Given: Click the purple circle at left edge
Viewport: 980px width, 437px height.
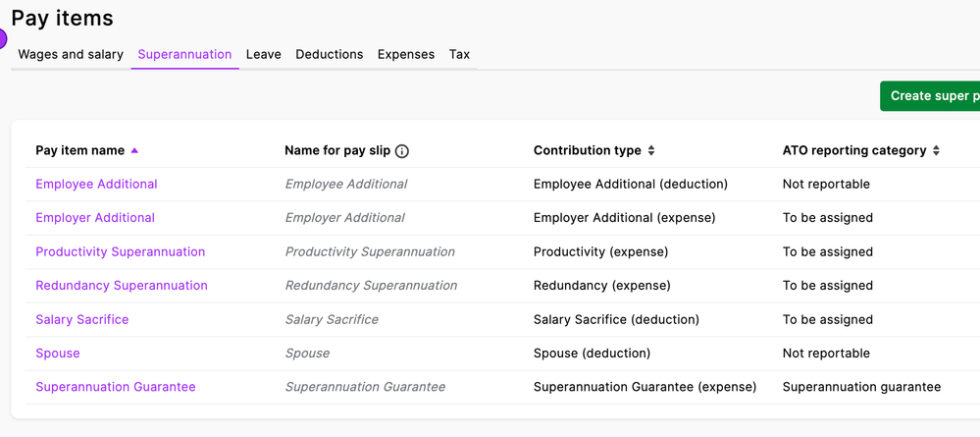Looking at the screenshot, I should tap(2, 39).
